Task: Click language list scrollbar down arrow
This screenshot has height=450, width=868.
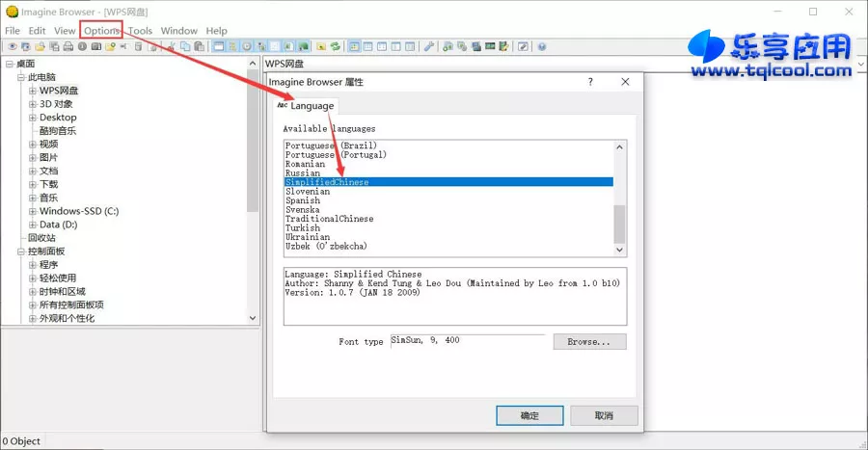Action: (619, 250)
